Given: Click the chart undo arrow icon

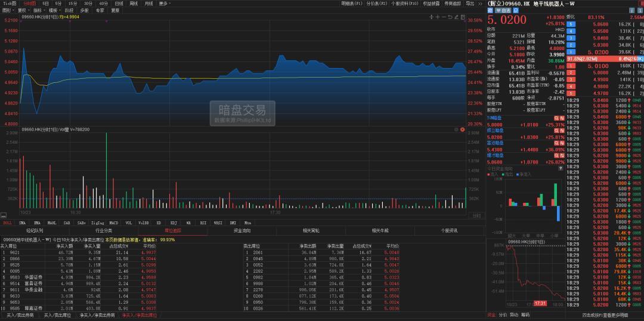Looking at the screenshot, I should pos(450,17).
